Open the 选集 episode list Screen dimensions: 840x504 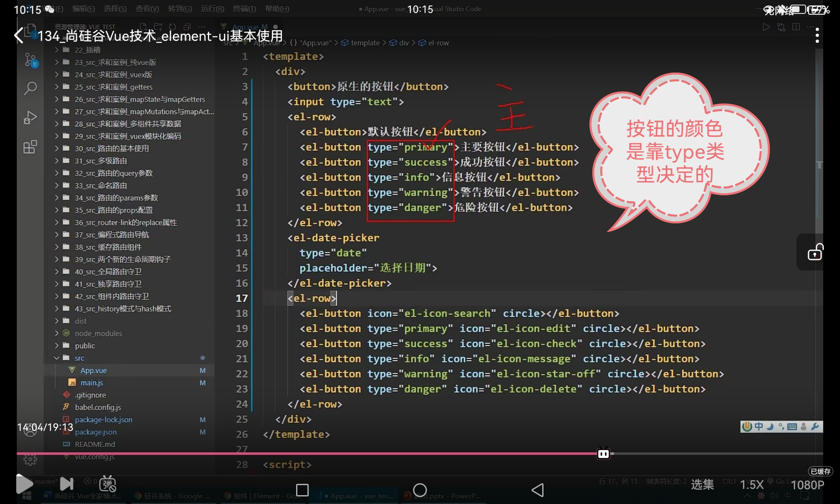[702, 485]
